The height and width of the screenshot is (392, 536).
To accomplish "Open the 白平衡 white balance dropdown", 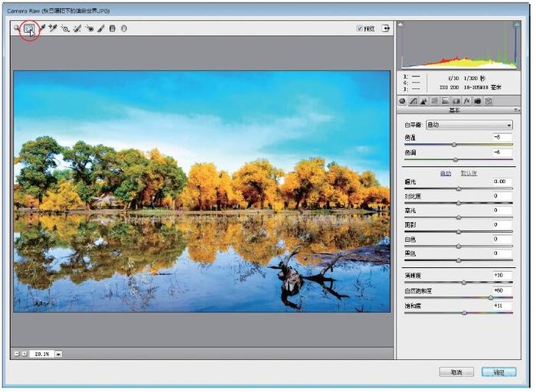I will (x=469, y=125).
